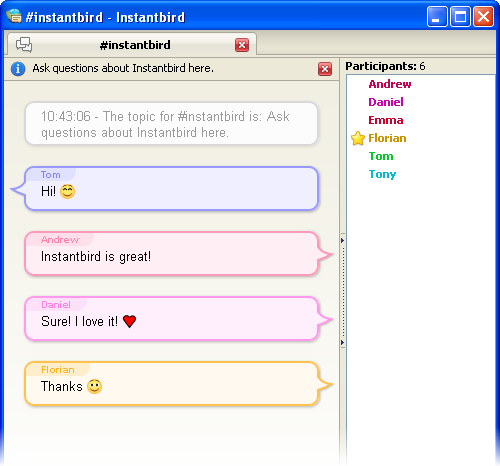
Task: Collapse participants panel using splitter grippy
Action: 343,291
